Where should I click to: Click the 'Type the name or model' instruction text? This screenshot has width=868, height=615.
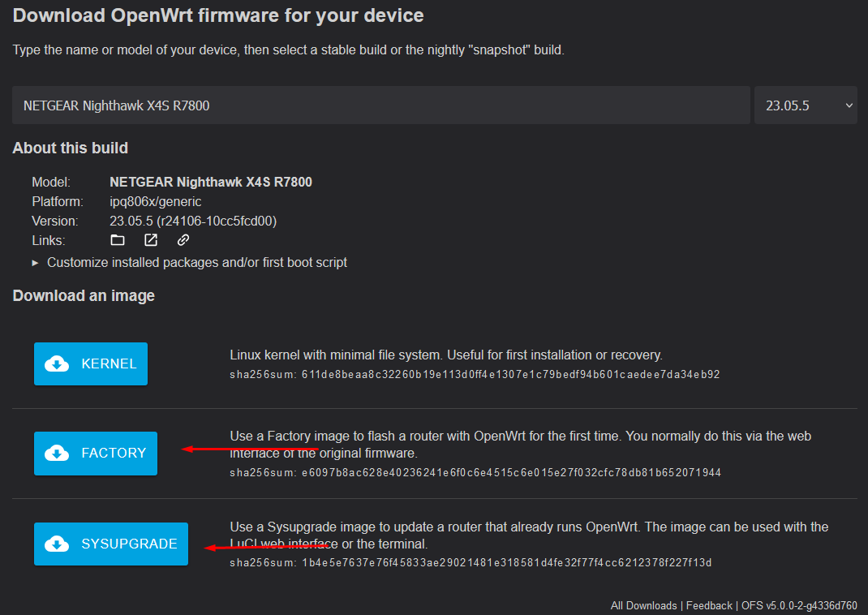(x=289, y=49)
